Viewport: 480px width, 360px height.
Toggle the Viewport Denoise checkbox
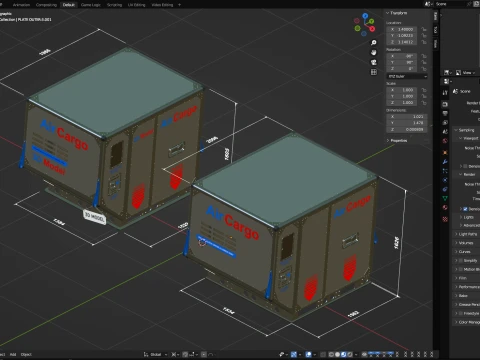pos(465,166)
